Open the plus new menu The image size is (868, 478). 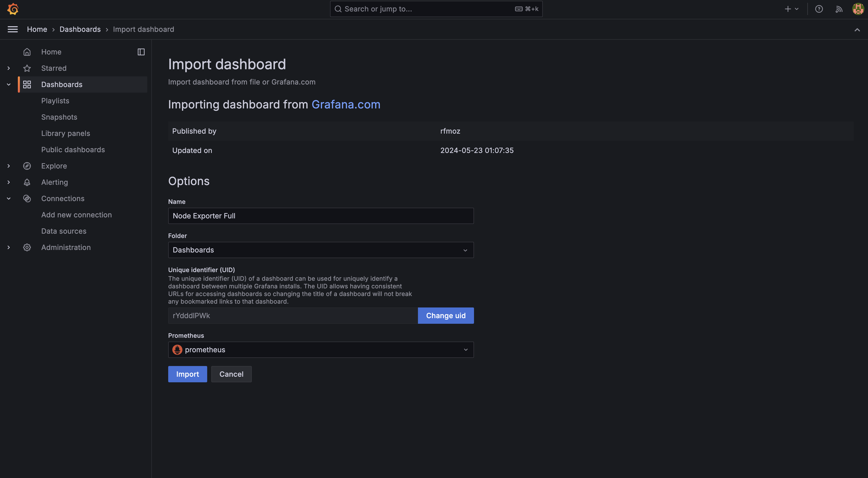[x=791, y=9]
